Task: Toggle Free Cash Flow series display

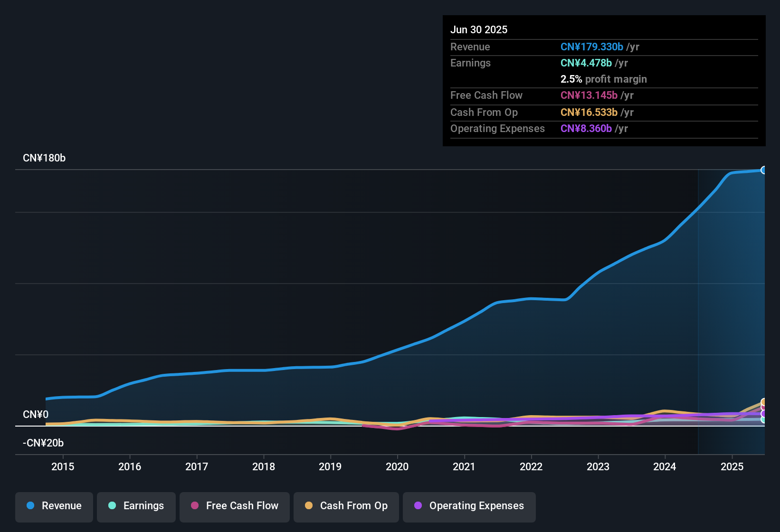Action: point(234,506)
